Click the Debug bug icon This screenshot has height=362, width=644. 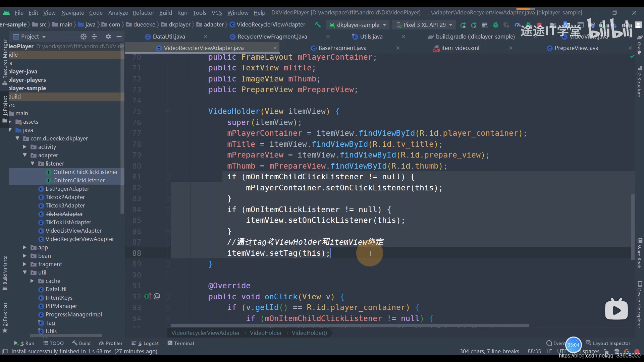[x=496, y=25]
